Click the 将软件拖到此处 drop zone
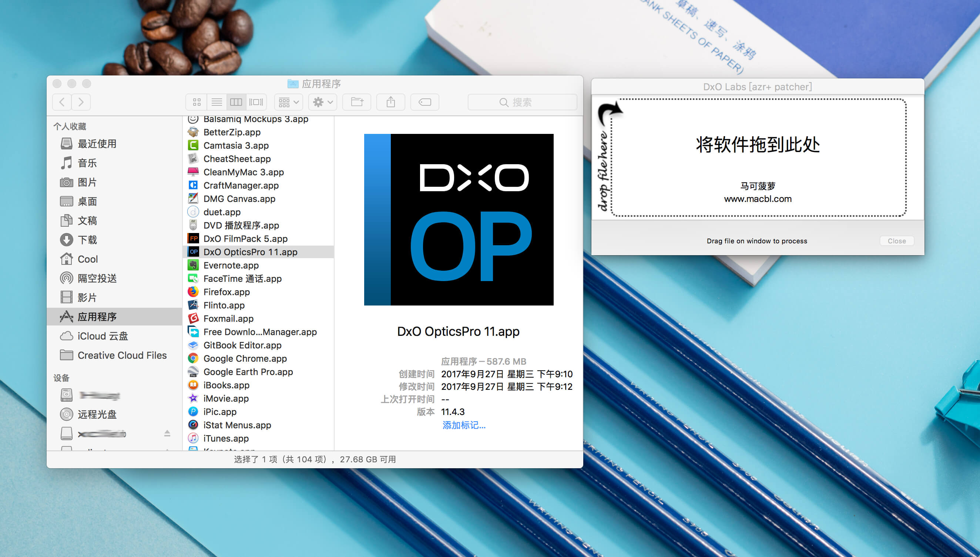The height and width of the screenshot is (557, 980). pos(758,158)
